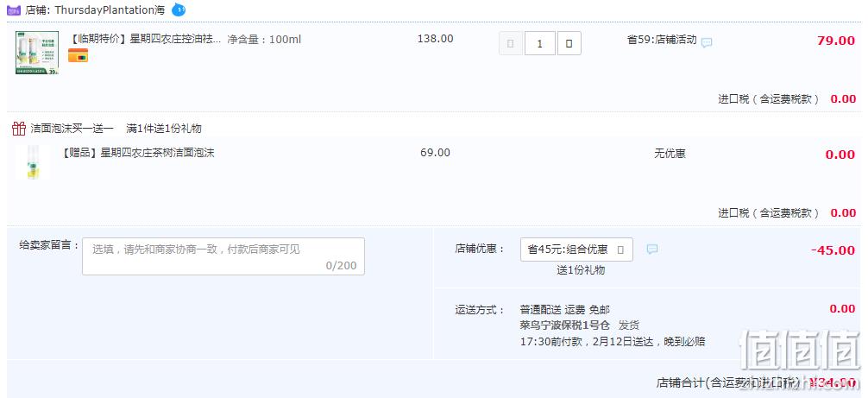
Task: Click the 满1件送1份礼物 condition text
Action: [164, 129]
